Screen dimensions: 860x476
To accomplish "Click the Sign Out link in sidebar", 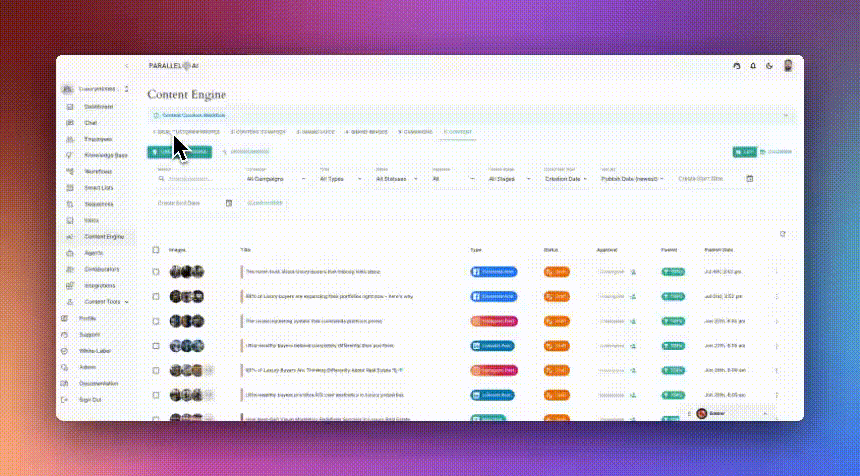I will coord(90,399).
